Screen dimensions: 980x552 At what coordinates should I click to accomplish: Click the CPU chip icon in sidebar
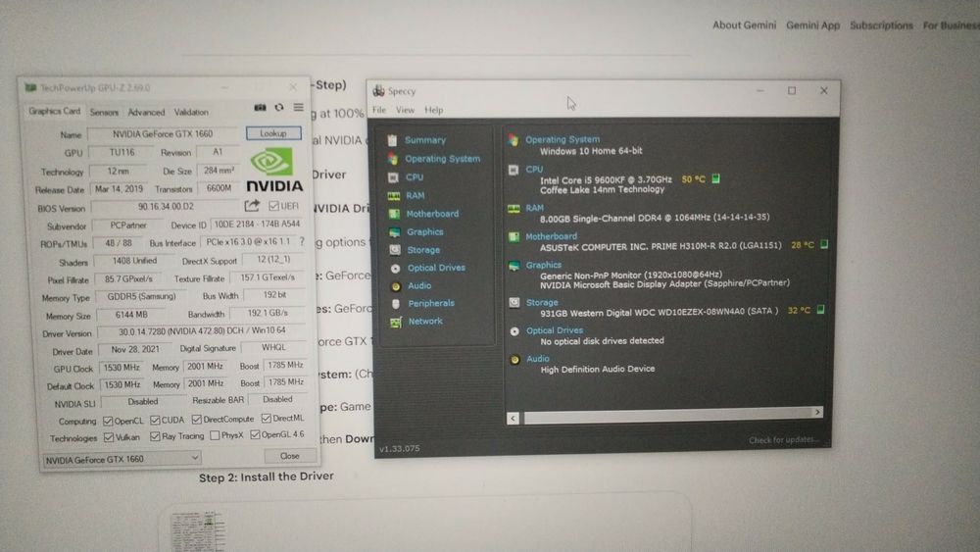click(x=393, y=177)
